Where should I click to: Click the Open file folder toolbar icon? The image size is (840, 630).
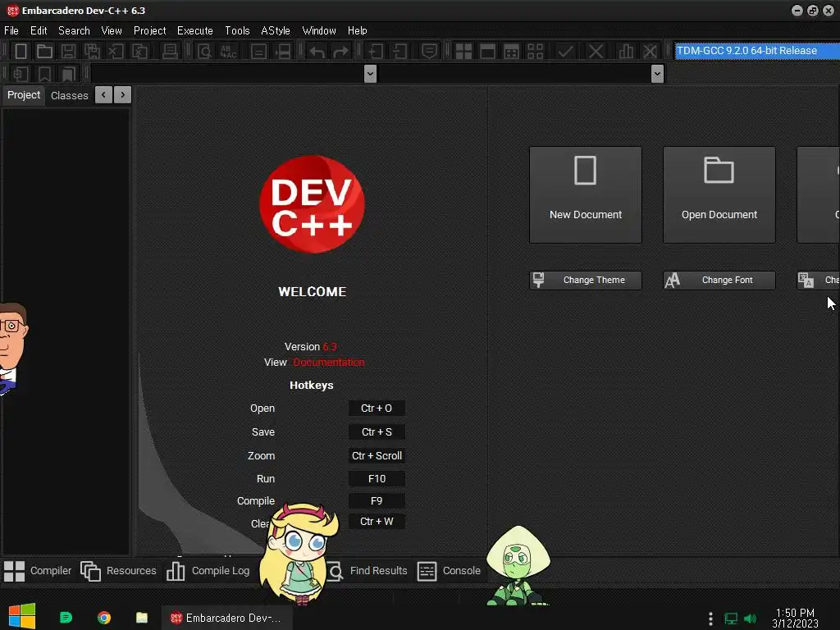tap(44, 52)
